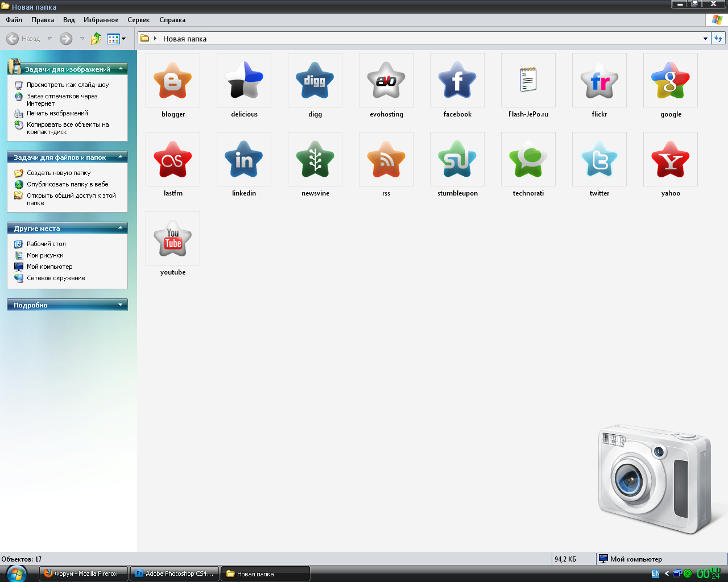Open the Правка menu

coord(43,20)
